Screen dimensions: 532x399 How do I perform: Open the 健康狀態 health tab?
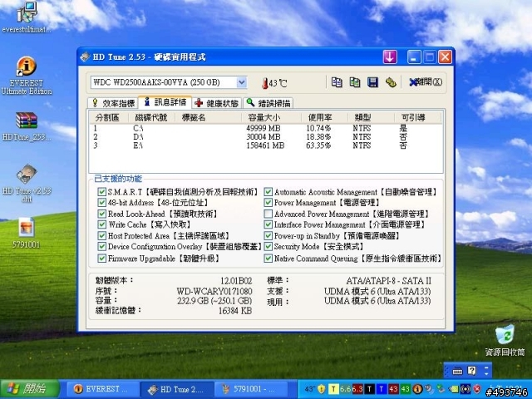[x=217, y=103]
